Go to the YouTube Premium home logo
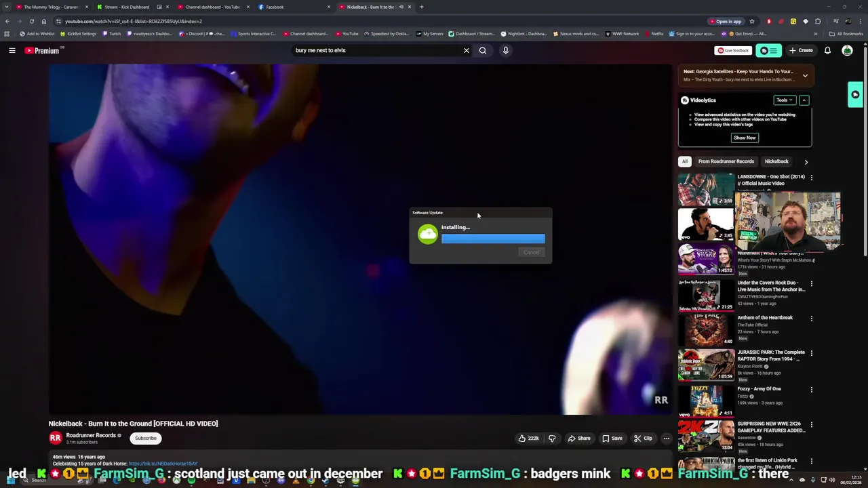 click(x=43, y=50)
